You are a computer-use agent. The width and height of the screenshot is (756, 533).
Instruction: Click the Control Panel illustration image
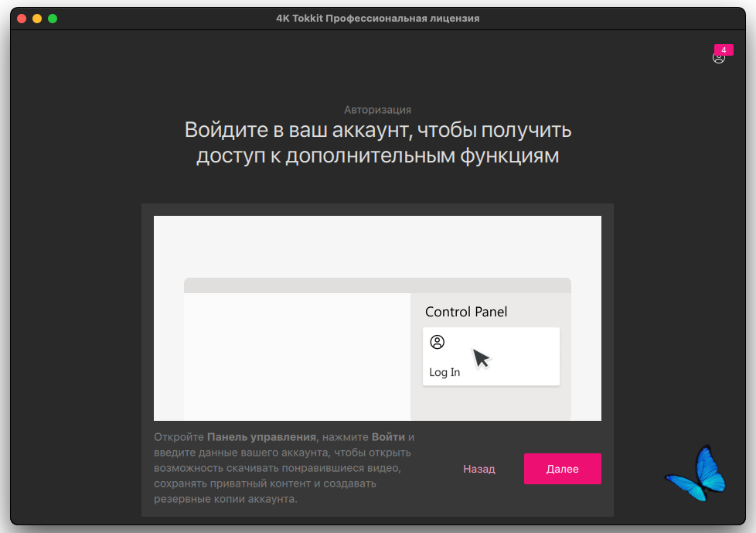[x=377, y=318]
